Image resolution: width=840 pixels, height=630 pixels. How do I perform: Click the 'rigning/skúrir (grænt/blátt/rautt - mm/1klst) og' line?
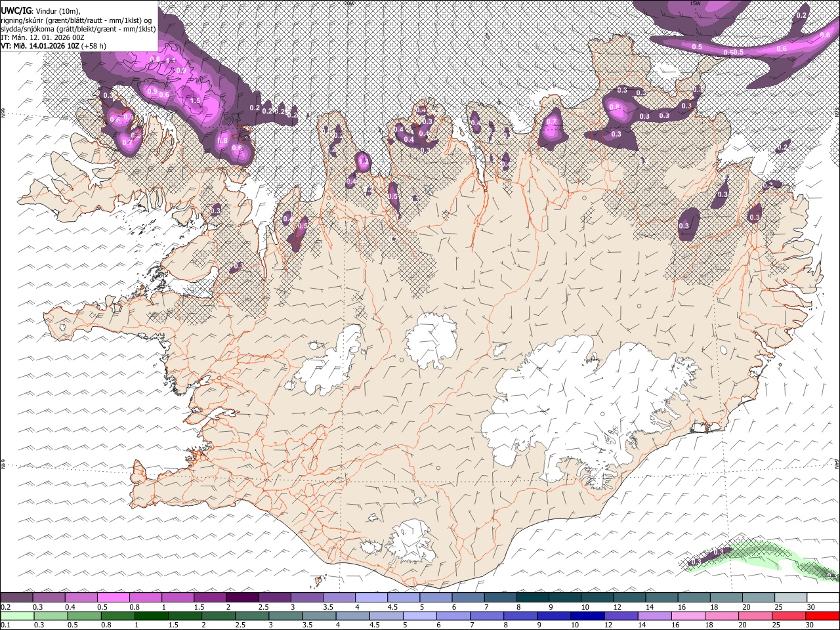click(76, 20)
